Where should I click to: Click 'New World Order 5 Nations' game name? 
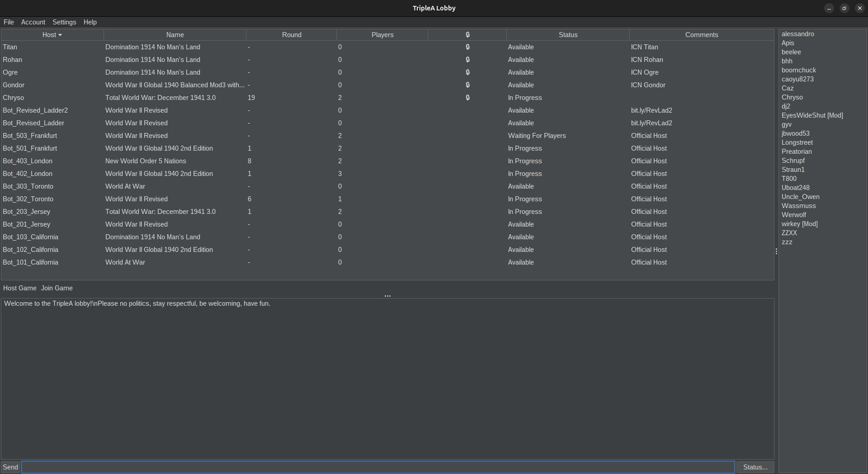146,161
